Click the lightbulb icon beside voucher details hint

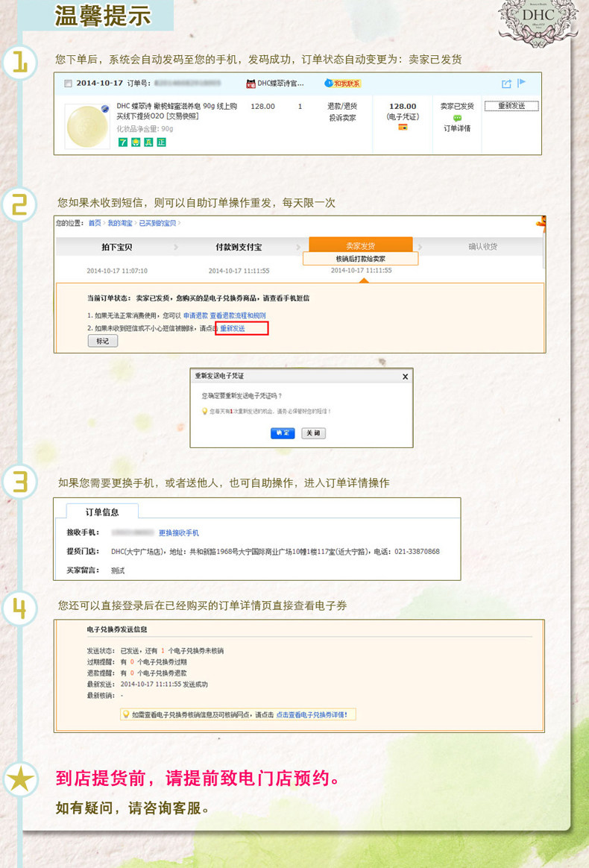(126, 714)
